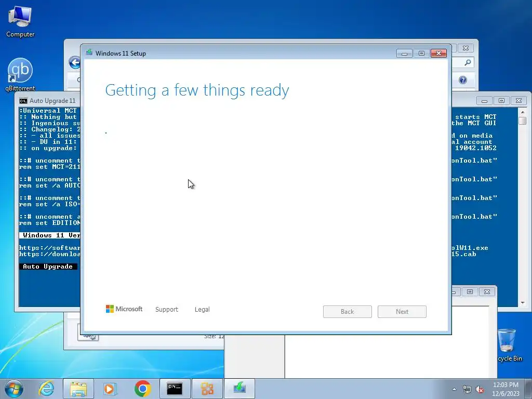Click the Windows Start orb
Screen dimensions: 532x399
pyautogui.click(x=14, y=389)
